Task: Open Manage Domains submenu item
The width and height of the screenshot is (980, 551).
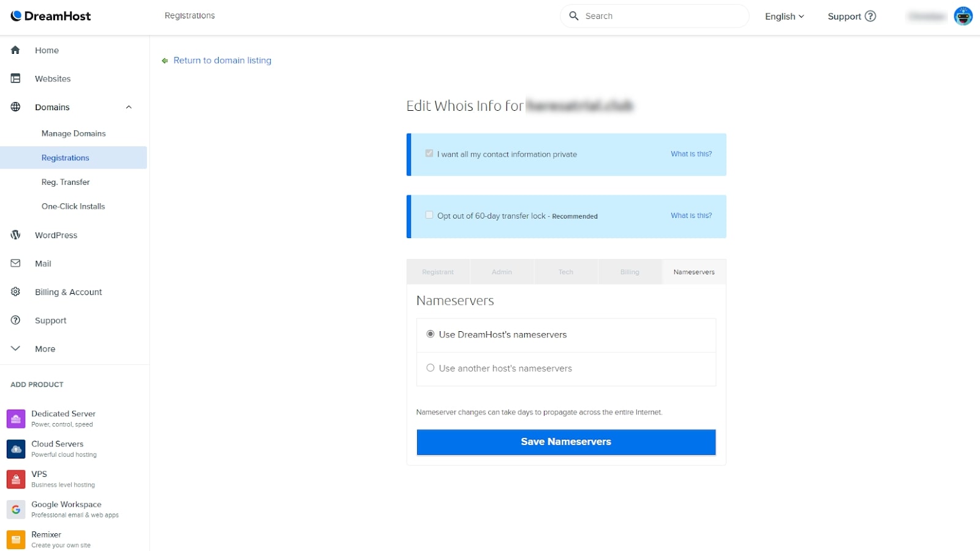Action: click(x=73, y=133)
